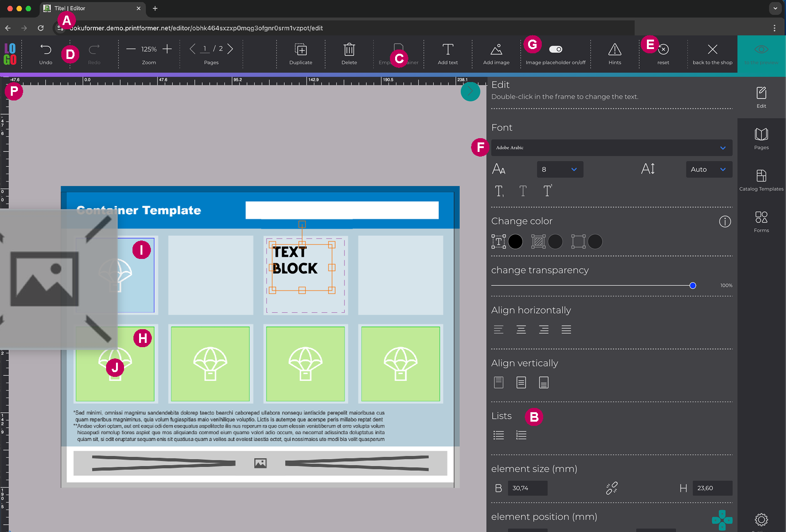The height and width of the screenshot is (532, 786).
Task: Click the element width B input field
Action: pyautogui.click(x=527, y=488)
